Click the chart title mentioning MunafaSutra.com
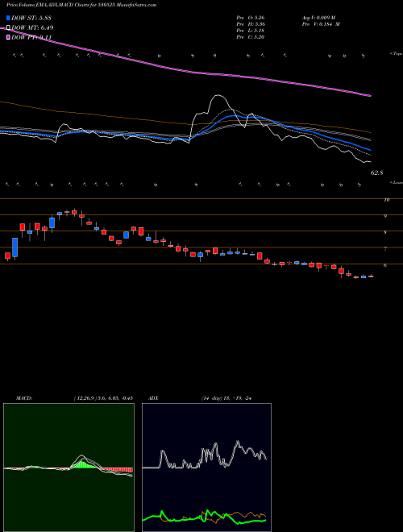 (x=81, y=6)
